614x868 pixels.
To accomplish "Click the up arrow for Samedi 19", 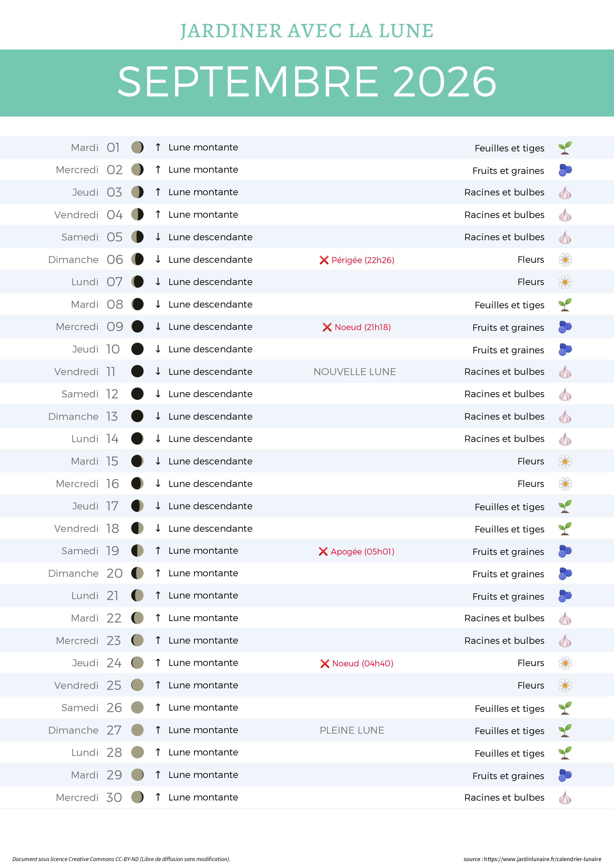I will point(158,551).
